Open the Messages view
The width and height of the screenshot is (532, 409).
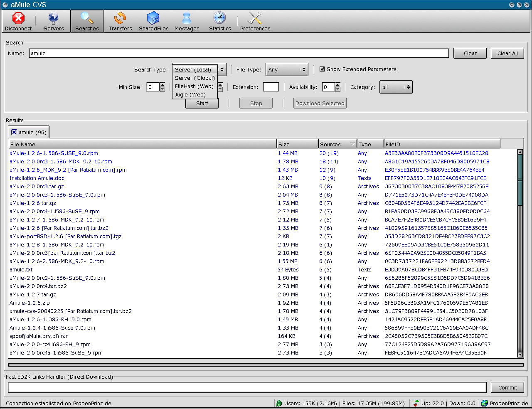(187, 22)
